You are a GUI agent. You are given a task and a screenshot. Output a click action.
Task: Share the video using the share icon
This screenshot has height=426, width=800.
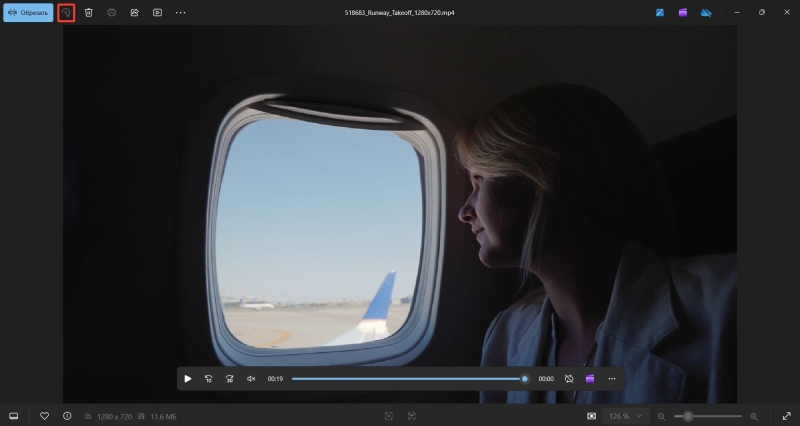pos(135,13)
